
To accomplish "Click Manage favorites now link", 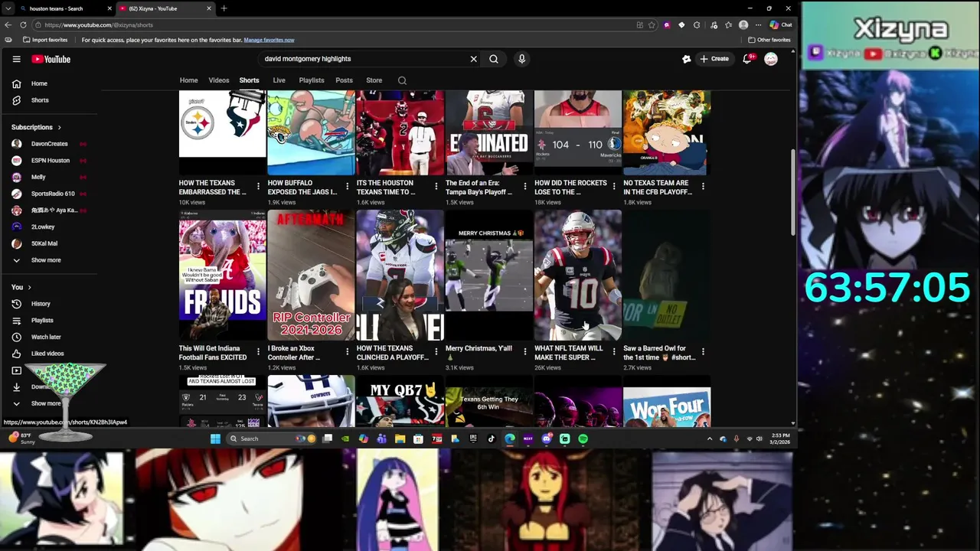I will coord(269,40).
